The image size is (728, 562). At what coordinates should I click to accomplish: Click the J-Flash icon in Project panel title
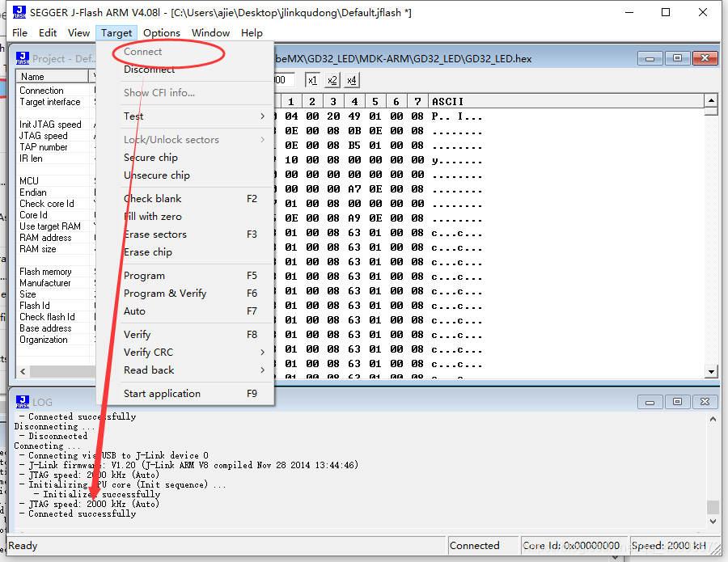pyautogui.click(x=23, y=58)
